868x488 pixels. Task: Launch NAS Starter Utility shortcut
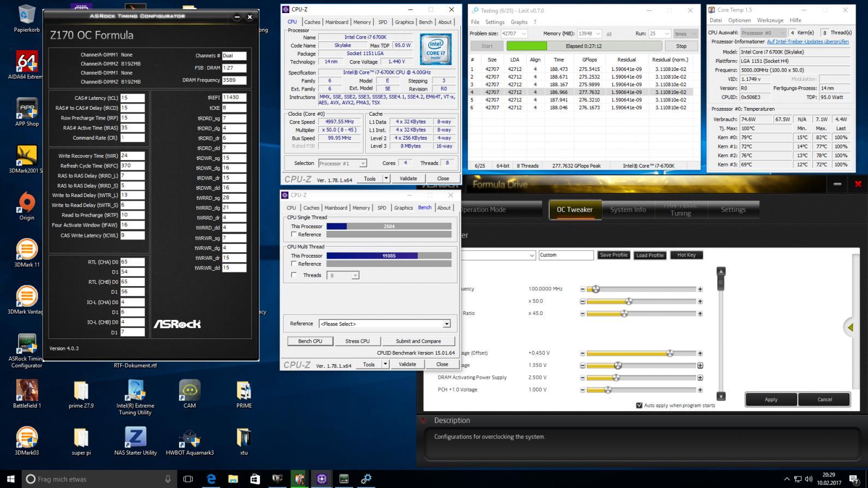point(135,441)
